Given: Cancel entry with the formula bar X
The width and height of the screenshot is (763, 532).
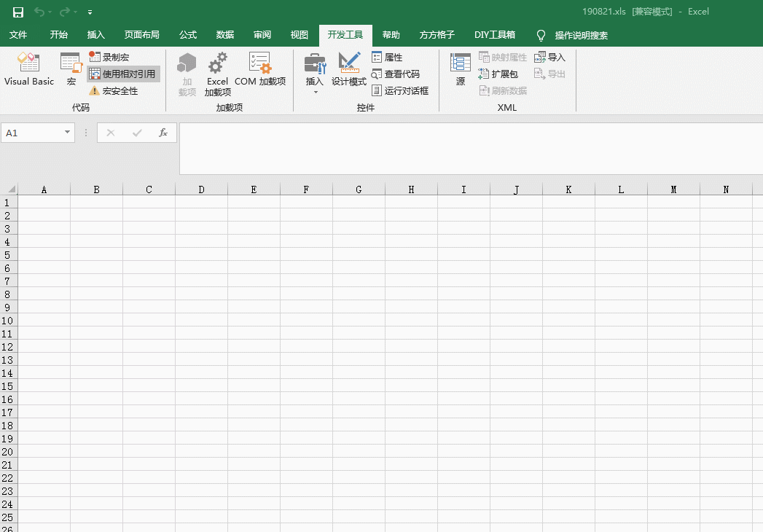Looking at the screenshot, I should [111, 133].
